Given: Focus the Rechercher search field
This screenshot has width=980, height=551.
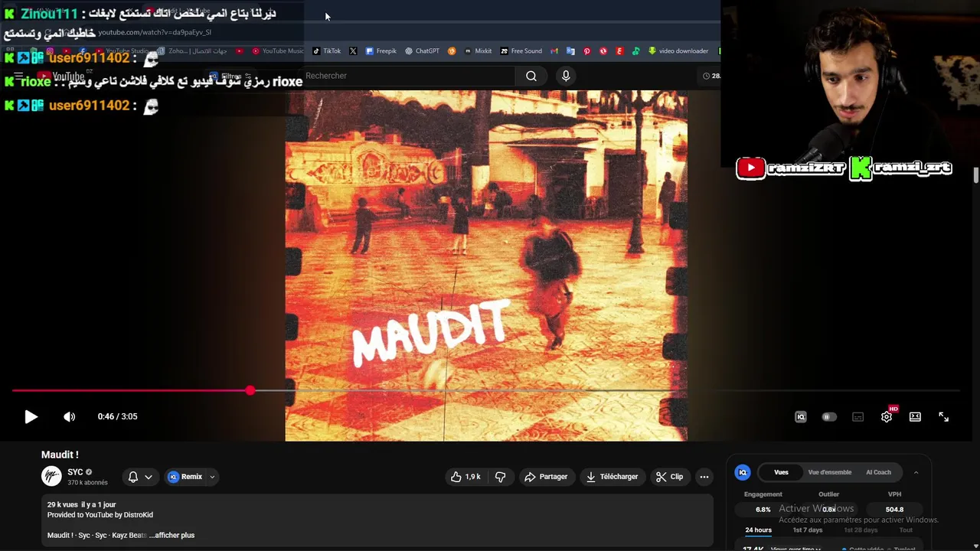Looking at the screenshot, I should pos(410,76).
